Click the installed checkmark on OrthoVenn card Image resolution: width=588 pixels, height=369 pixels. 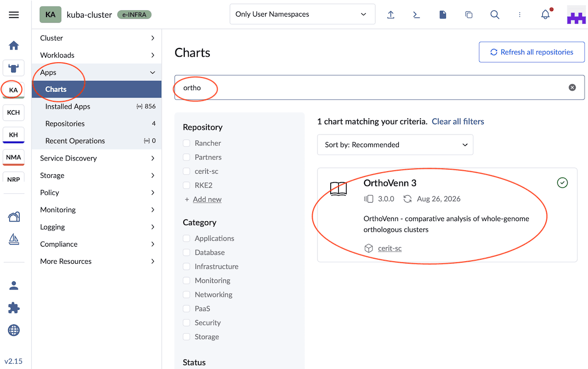pyautogui.click(x=563, y=183)
